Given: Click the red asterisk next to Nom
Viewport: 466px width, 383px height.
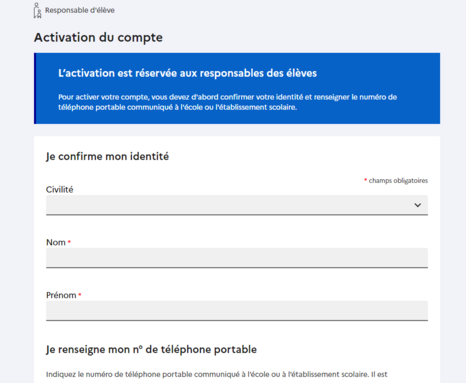Looking at the screenshot, I should tap(69, 242).
